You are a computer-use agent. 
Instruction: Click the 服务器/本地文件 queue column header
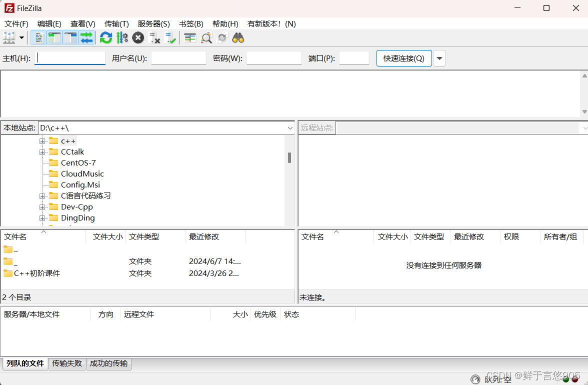pyautogui.click(x=46, y=314)
